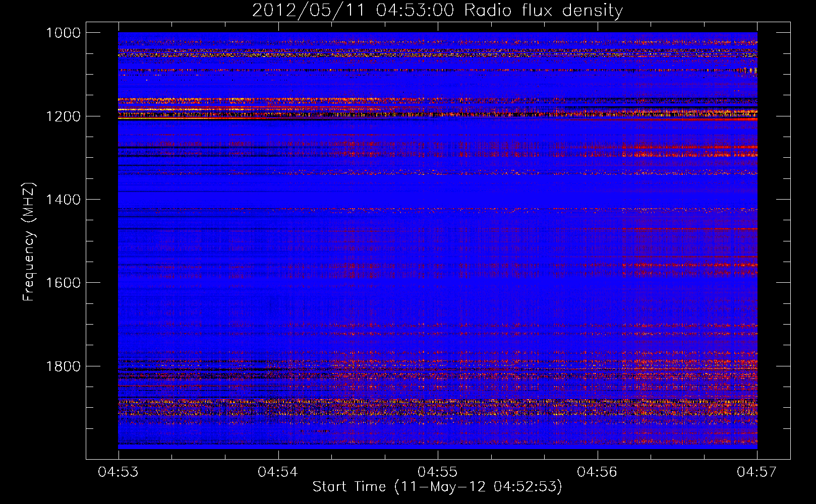Viewport: 816px width, 504px height.
Task: Select the 1200 frequency tick label
Action: 63,116
